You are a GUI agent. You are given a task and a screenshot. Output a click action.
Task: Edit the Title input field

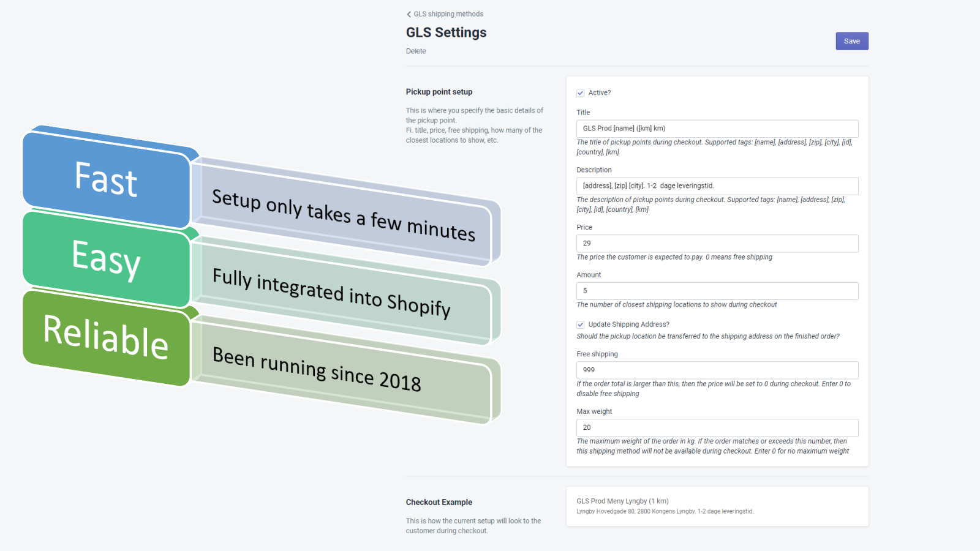tap(717, 129)
